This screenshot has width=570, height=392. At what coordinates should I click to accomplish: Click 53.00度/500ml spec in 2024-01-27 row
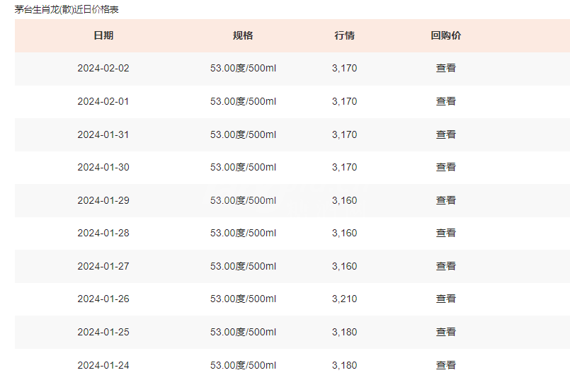(243, 266)
